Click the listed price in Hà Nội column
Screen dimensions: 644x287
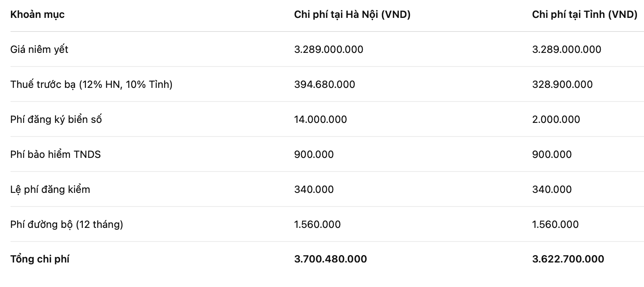pyautogui.click(x=329, y=49)
